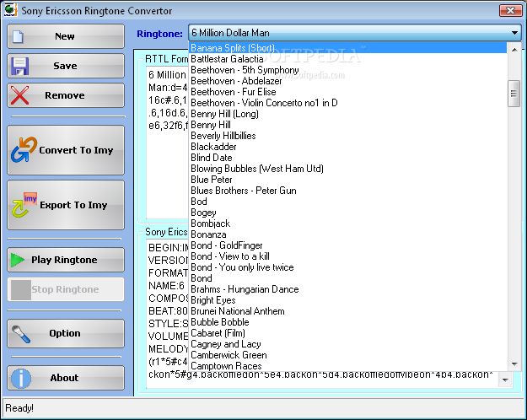Choose Blackadder ringtone
The width and height of the screenshot is (527, 420).
(x=347, y=147)
